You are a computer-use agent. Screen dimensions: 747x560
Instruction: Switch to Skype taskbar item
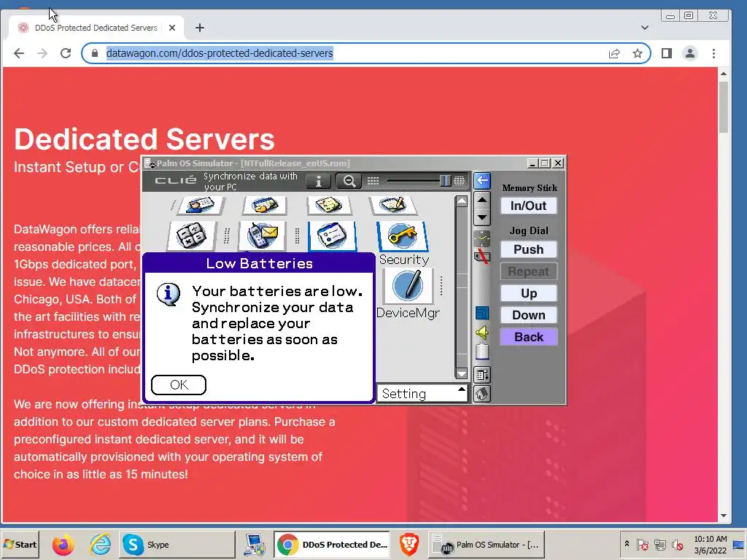point(177,545)
